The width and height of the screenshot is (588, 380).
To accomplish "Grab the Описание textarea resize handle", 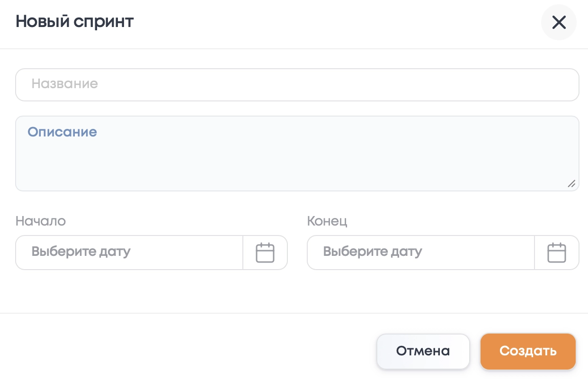I will [571, 184].
